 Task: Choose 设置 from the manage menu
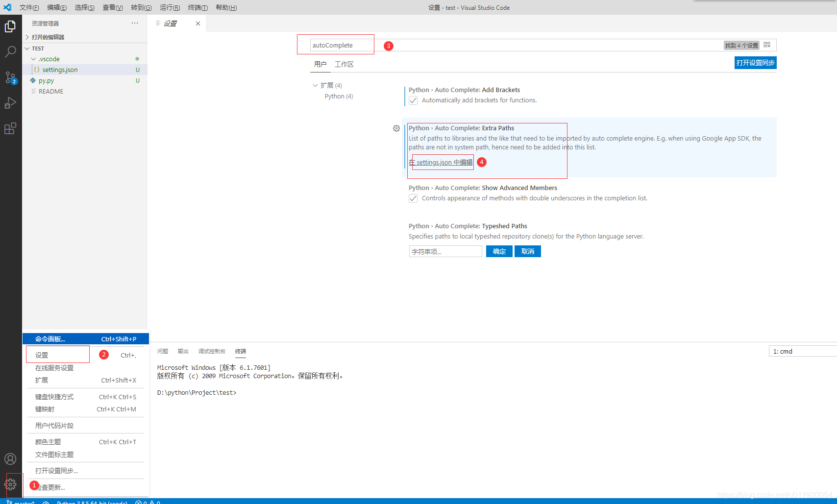(86, 355)
